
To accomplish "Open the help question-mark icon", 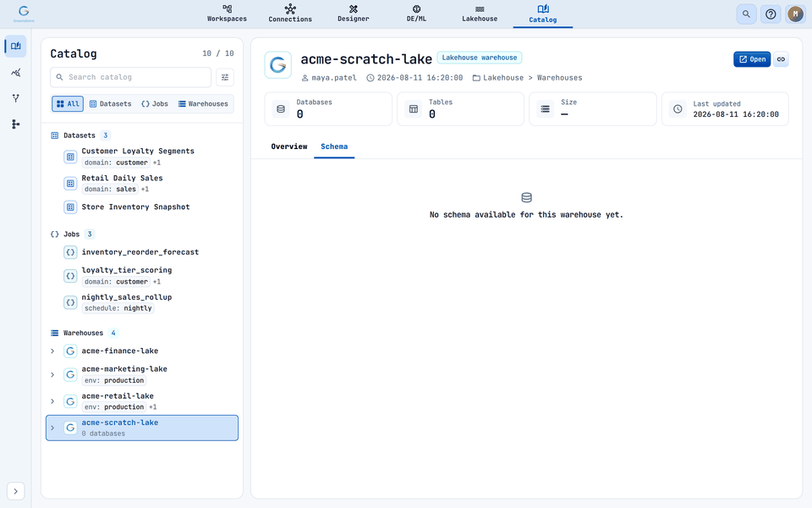I will click(771, 14).
